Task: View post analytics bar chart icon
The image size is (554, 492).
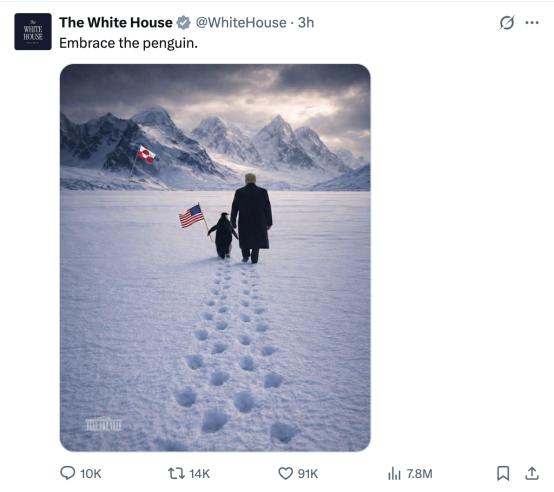Action: [x=394, y=473]
